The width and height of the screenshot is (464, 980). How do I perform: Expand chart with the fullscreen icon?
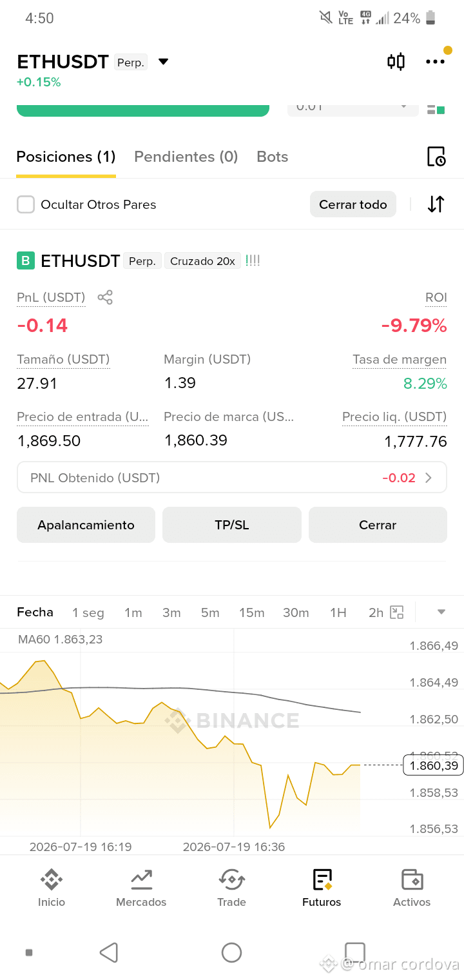397,612
